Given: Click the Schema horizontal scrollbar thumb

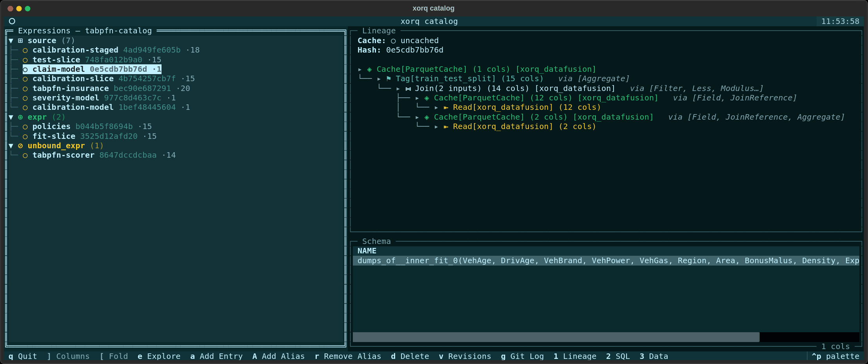Looking at the screenshot, I should click(x=556, y=337).
